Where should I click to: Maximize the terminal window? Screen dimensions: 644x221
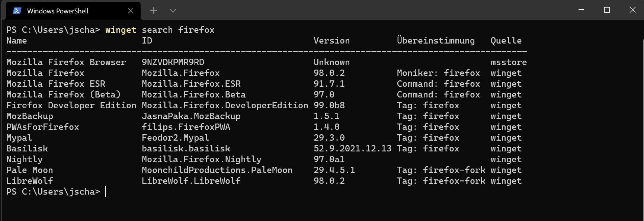pos(607,10)
